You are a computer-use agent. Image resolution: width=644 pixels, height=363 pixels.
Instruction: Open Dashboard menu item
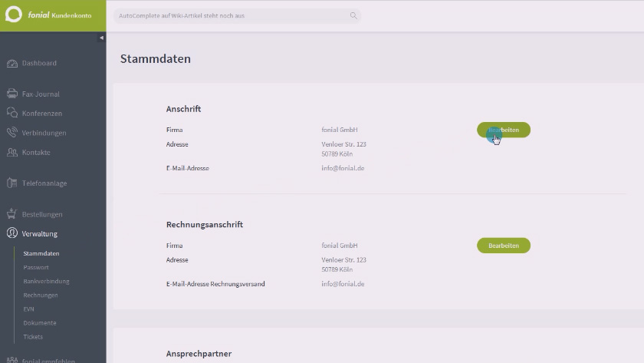click(x=39, y=63)
